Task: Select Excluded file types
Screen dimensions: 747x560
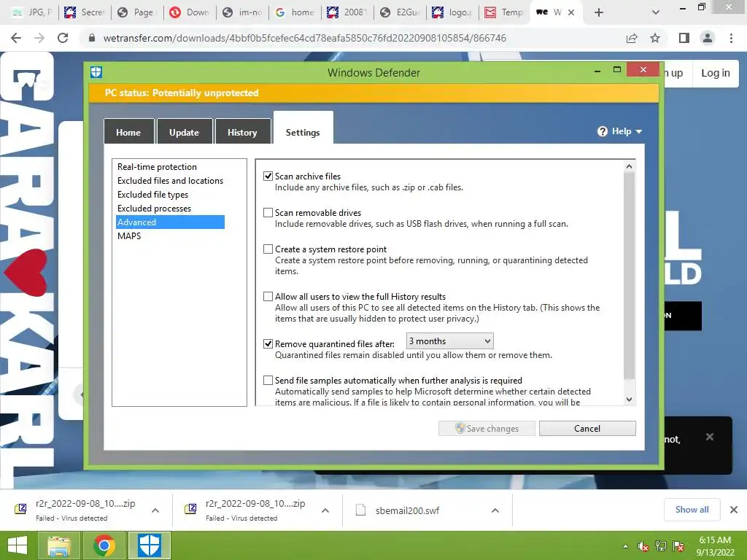Action: click(x=153, y=195)
